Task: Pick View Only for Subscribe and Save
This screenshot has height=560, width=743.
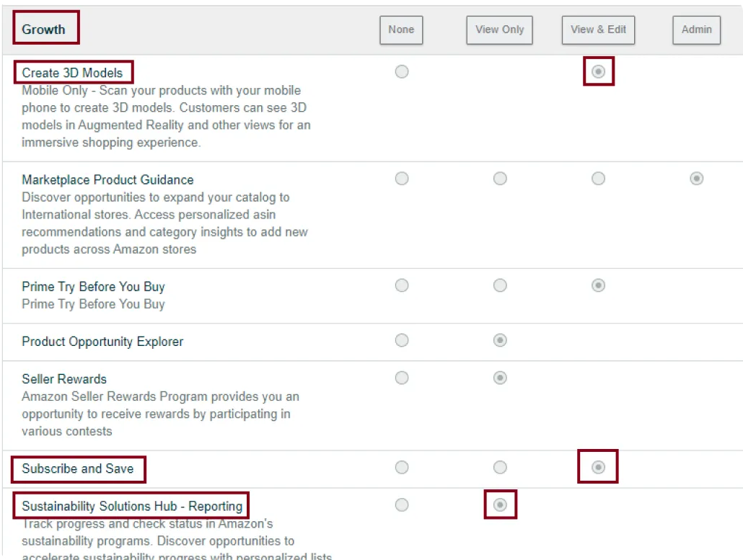Action: tap(500, 467)
